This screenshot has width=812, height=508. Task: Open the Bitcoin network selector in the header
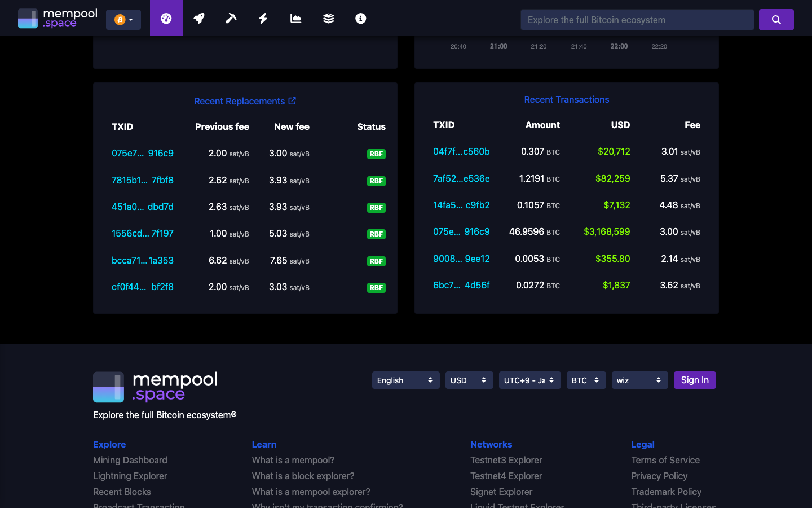click(123, 19)
